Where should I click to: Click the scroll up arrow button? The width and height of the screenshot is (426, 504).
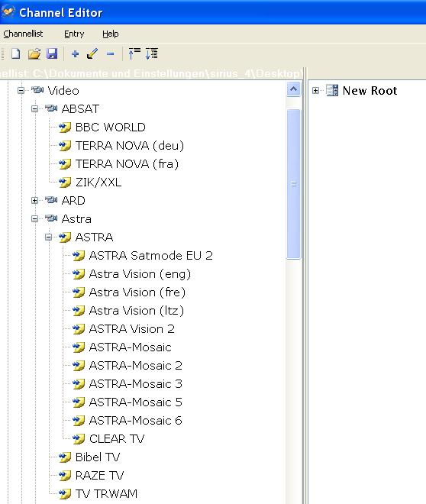coord(293,89)
